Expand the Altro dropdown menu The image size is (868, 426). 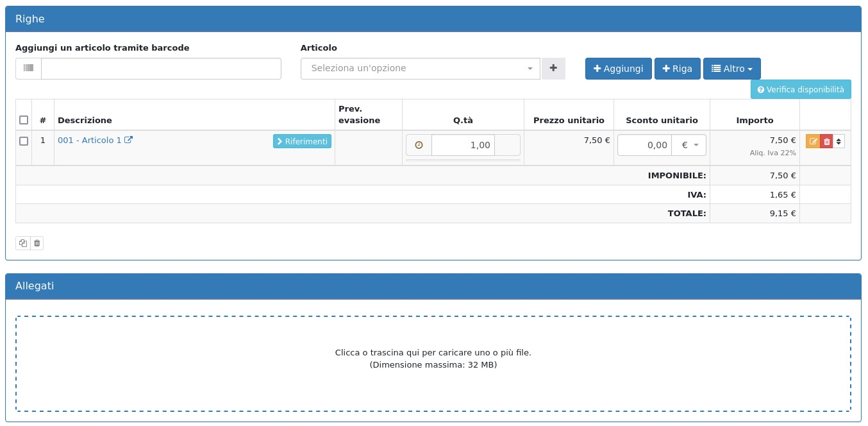731,69
